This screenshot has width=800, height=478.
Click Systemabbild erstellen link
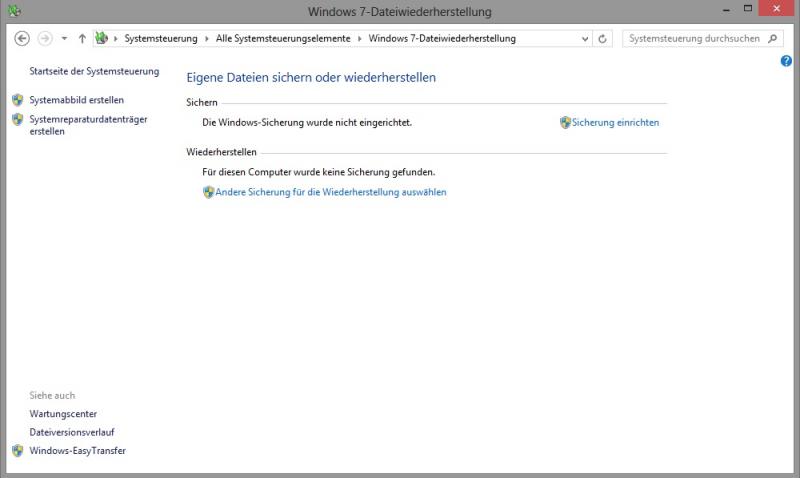pos(77,100)
